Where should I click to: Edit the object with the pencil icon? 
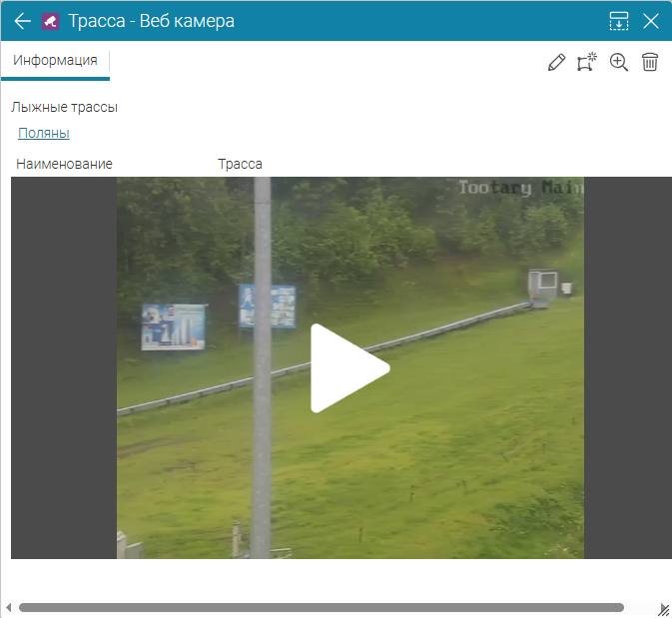(556, 62)
